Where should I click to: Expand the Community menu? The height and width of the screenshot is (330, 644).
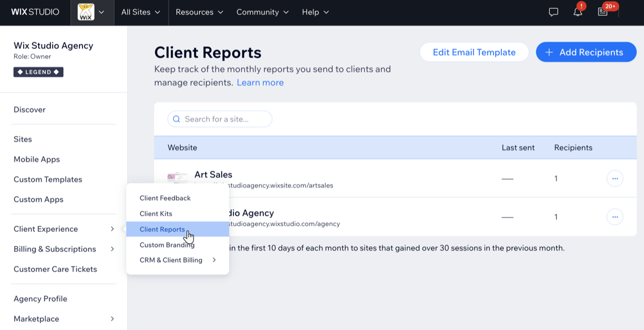(262, 12)
